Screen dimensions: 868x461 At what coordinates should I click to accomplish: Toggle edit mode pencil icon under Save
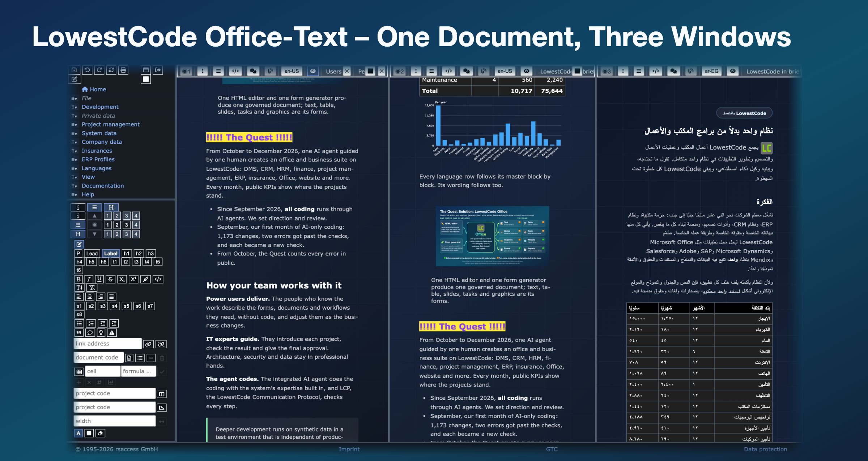[x=75, y=79]
